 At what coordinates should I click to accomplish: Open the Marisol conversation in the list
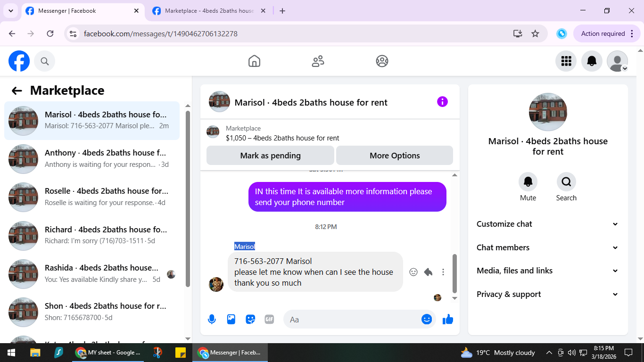click(x=92, y=121)
